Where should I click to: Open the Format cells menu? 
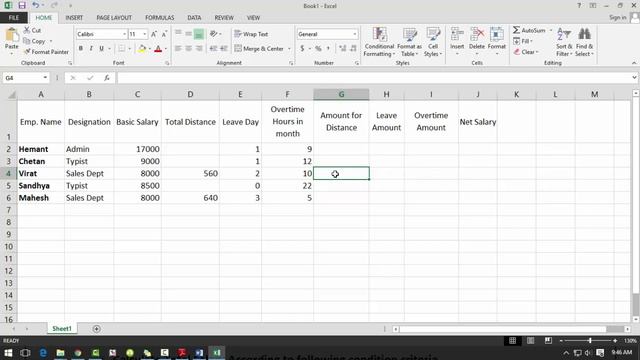click(x=497, y=42)
